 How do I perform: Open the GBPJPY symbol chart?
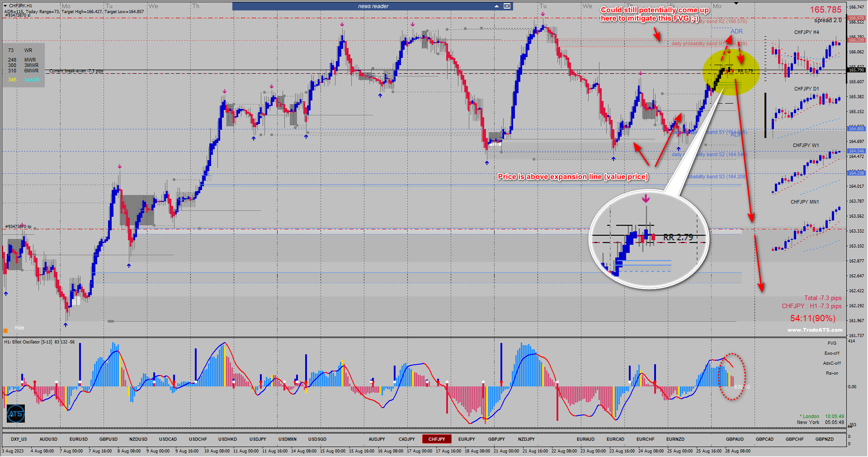click(x=496, y=439)
